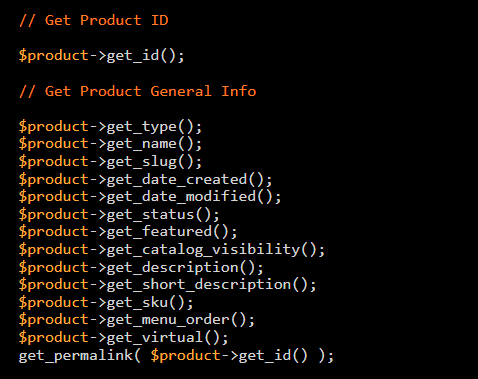Click the $product->get_id(); line

tap(101, 56)
